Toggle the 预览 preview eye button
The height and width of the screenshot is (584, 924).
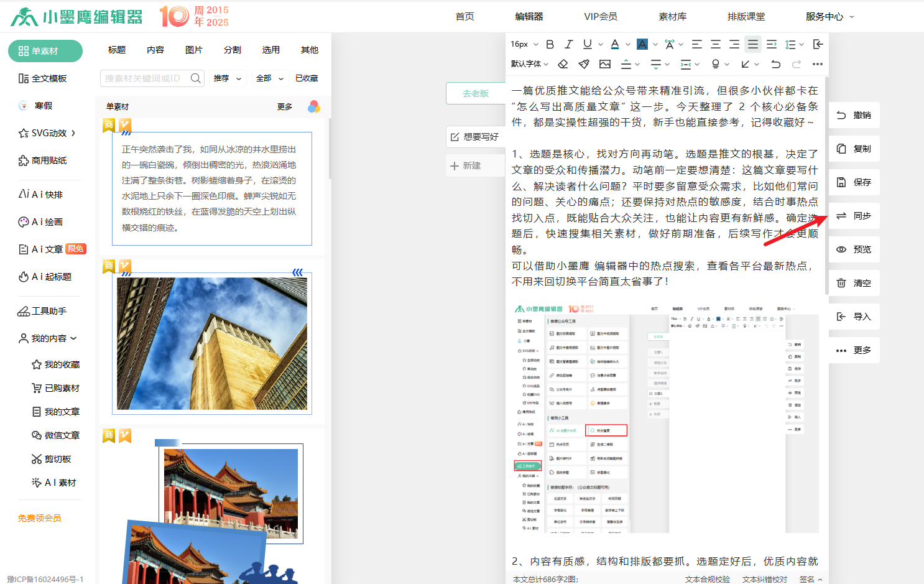coord(854,249)
